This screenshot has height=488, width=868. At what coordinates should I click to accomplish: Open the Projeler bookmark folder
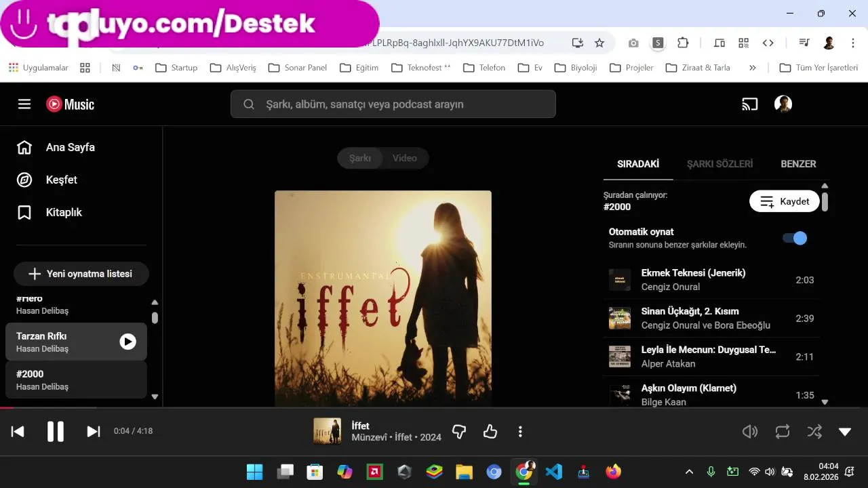coord(631,68)
